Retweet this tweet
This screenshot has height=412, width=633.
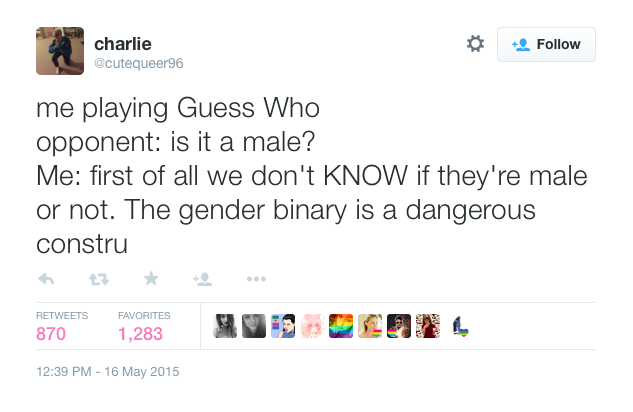(x=99, y=278)
